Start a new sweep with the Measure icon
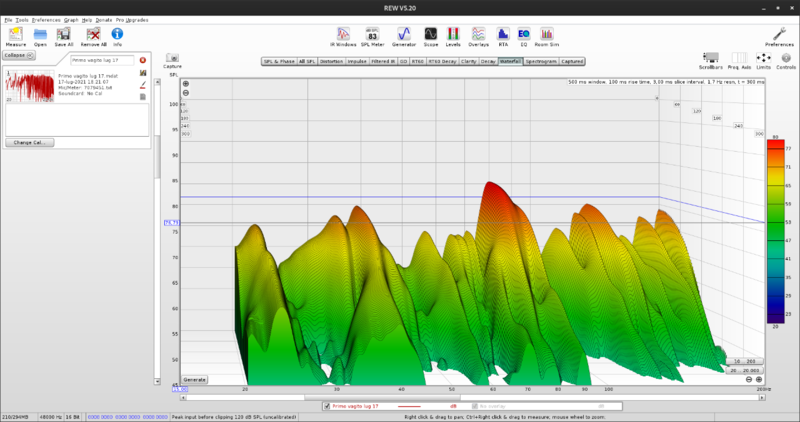The width and height of the screenshot is (800, 422). click(x=15, y=34)
